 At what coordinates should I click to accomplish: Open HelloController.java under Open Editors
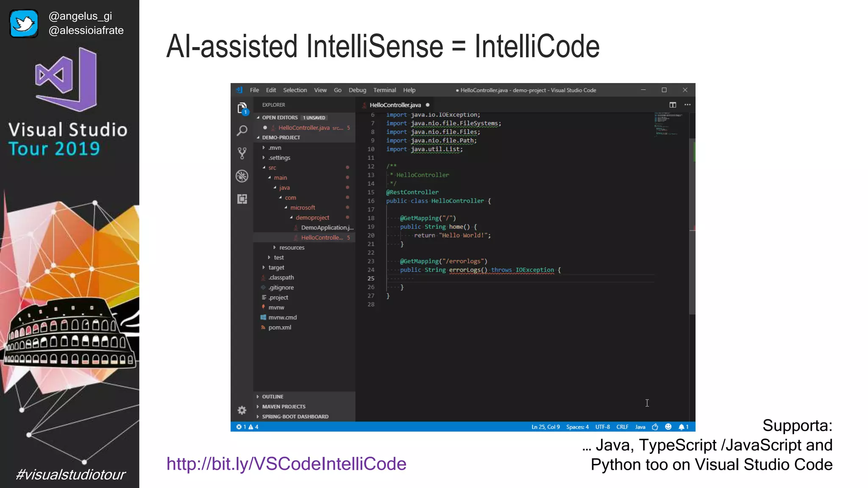[x=304, y=128]
